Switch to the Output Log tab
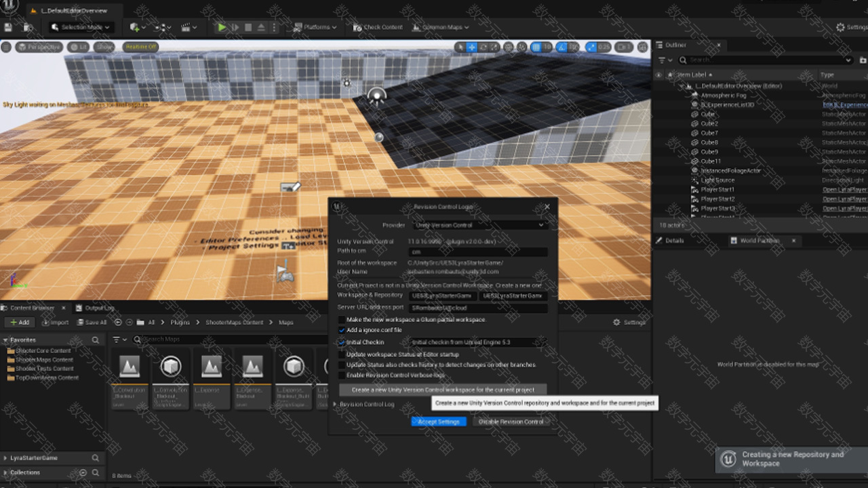Viewport: 868px width, 488px height. [98, 308]
